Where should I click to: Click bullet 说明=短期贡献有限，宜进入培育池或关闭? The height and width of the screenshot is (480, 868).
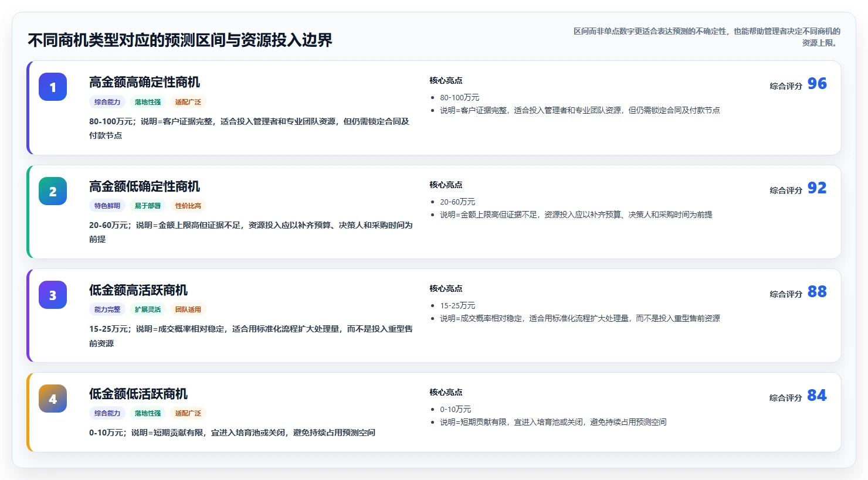[x=553, y=422]
